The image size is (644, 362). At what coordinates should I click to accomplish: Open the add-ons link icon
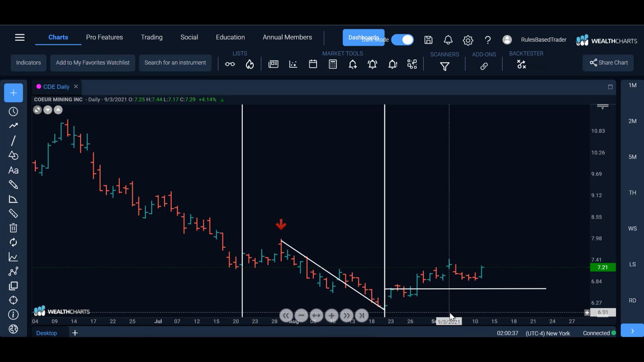pos(484,66)
